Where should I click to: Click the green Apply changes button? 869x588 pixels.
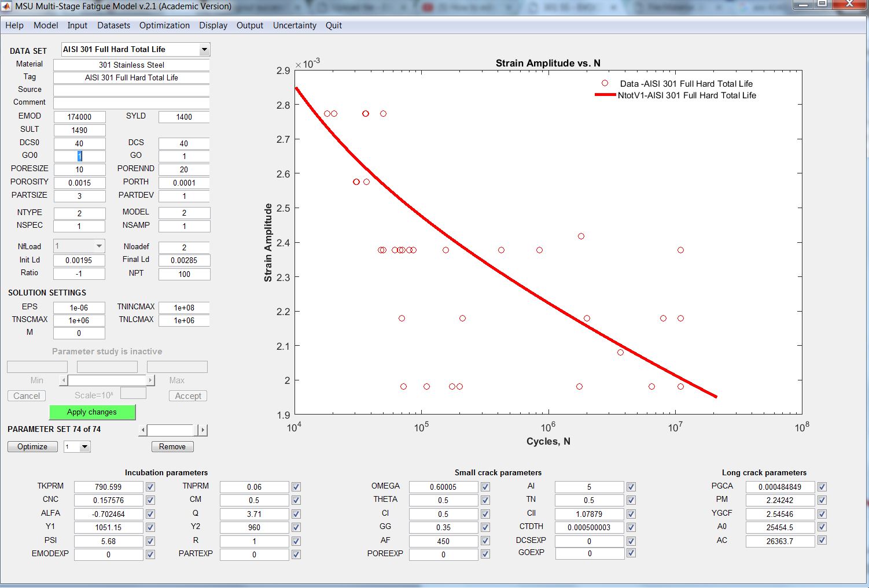coord(92,412)
